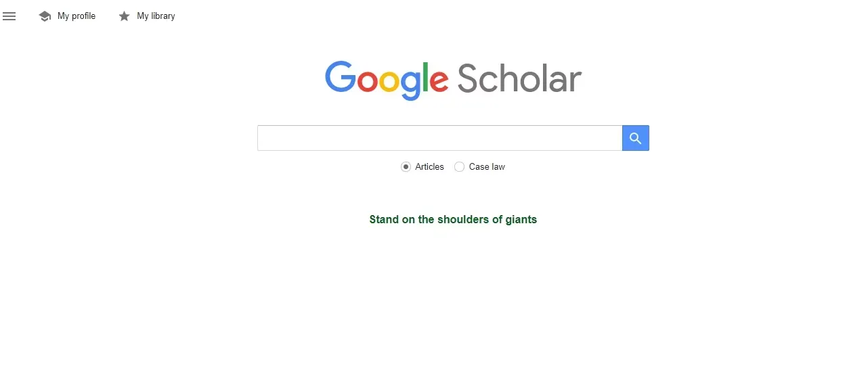Click the star icon for My library
This screenshot has height=370, width=868.
[x=124, y=16]
